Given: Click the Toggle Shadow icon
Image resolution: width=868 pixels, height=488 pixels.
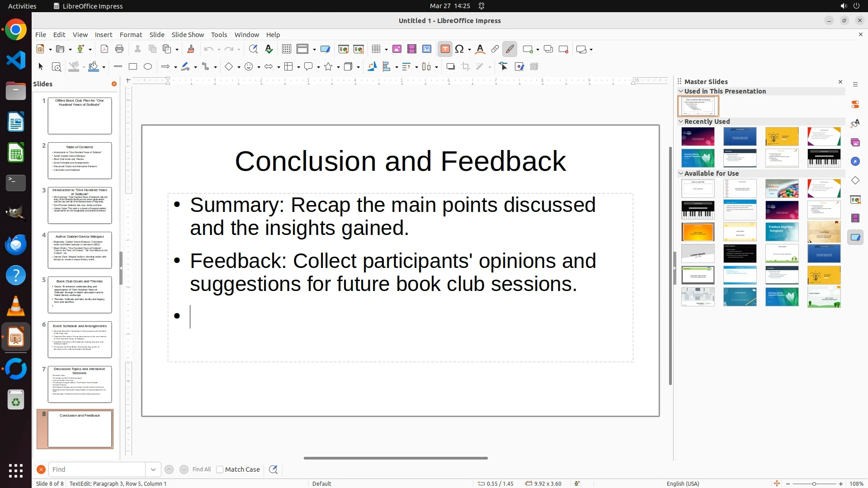Looking at the screenshot, I should coord(450,67).
